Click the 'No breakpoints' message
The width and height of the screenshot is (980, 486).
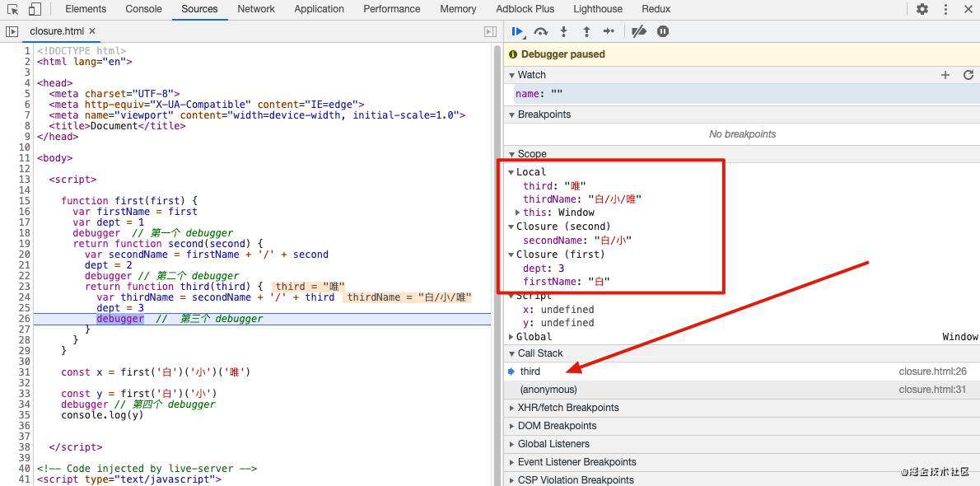pyautogui.click(x=743, y=133)
